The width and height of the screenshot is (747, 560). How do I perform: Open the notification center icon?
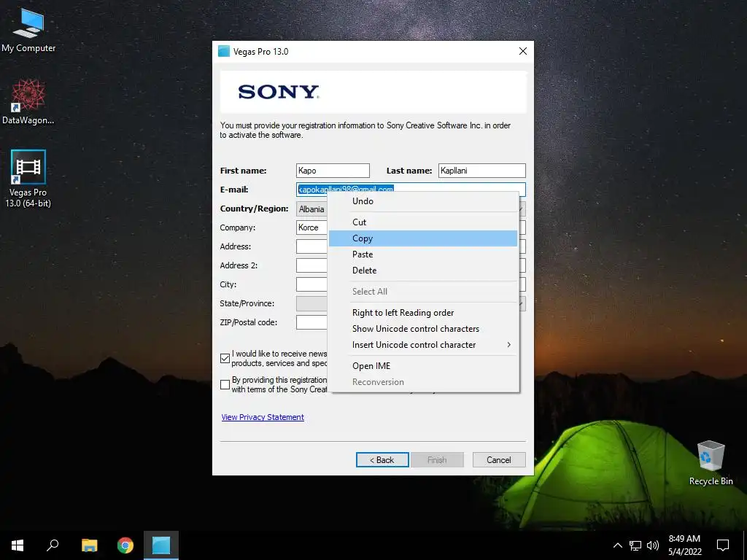723,545
